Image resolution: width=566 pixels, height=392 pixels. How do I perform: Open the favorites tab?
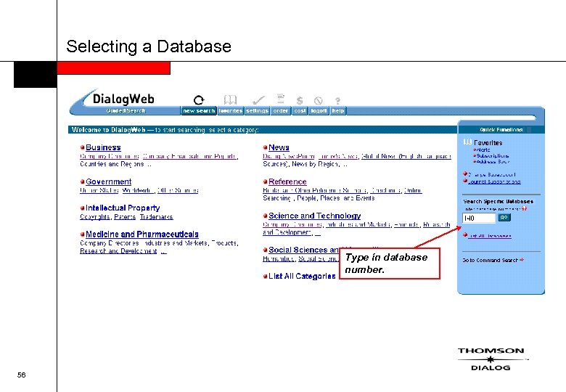(x=230, y=111)
